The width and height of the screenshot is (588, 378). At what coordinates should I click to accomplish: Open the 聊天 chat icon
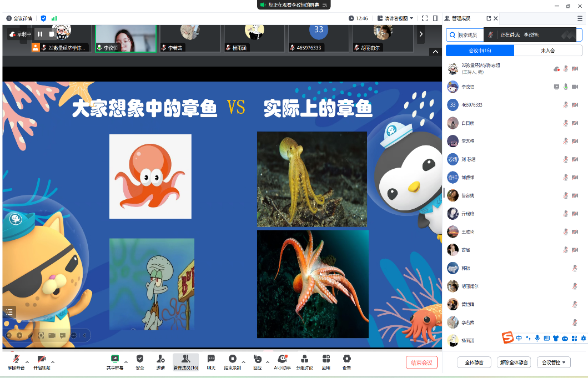[x=211, y=359]
